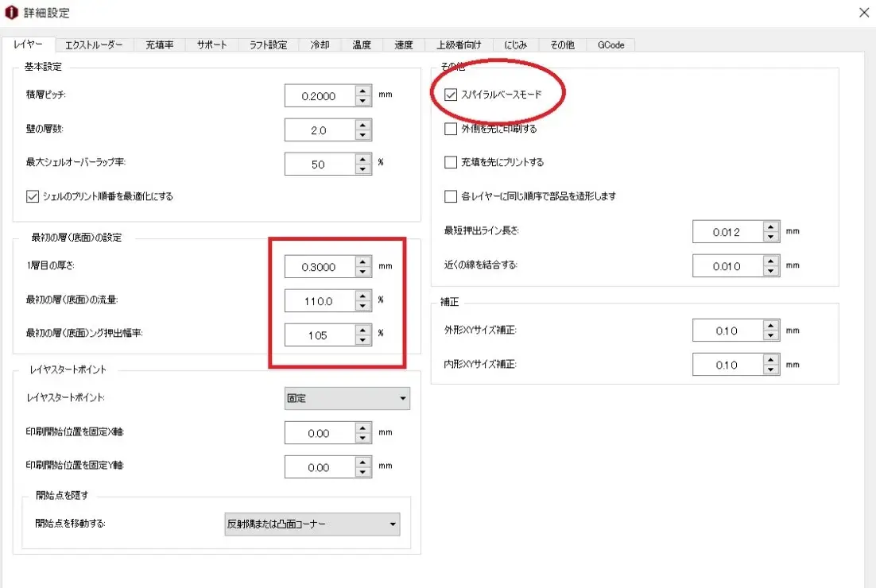Image resolution: width=876 pixels, height=588 pixels.
Task: Open レイヤスタートポイント dropdown set to 固定
Action: click(347, 398)
